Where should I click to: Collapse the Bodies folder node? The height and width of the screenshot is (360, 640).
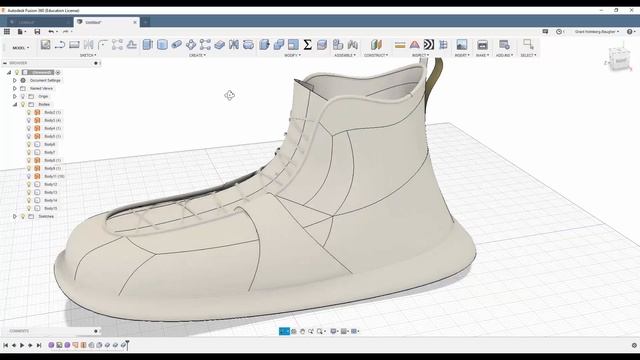click(x=15, y=104)
